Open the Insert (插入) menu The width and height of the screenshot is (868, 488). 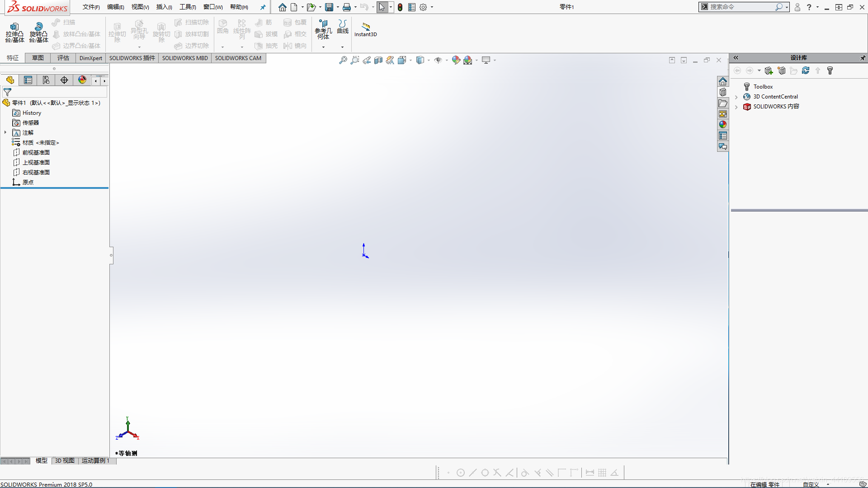[164, 7]
